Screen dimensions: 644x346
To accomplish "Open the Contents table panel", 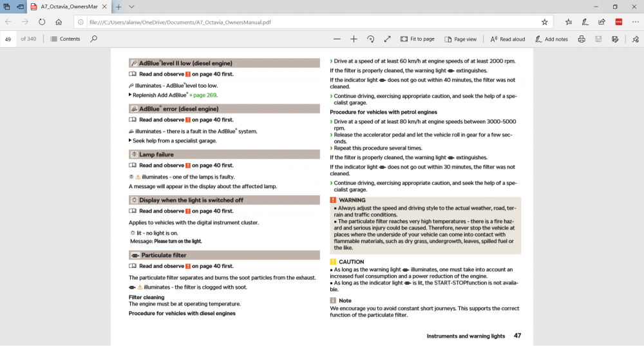I will click(x=65, y=39).
